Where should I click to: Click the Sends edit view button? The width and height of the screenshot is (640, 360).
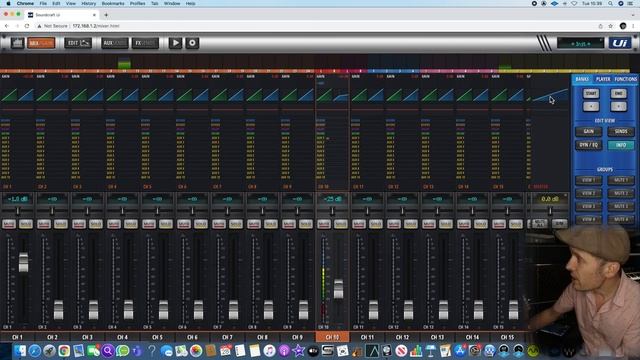pos(621,131)
